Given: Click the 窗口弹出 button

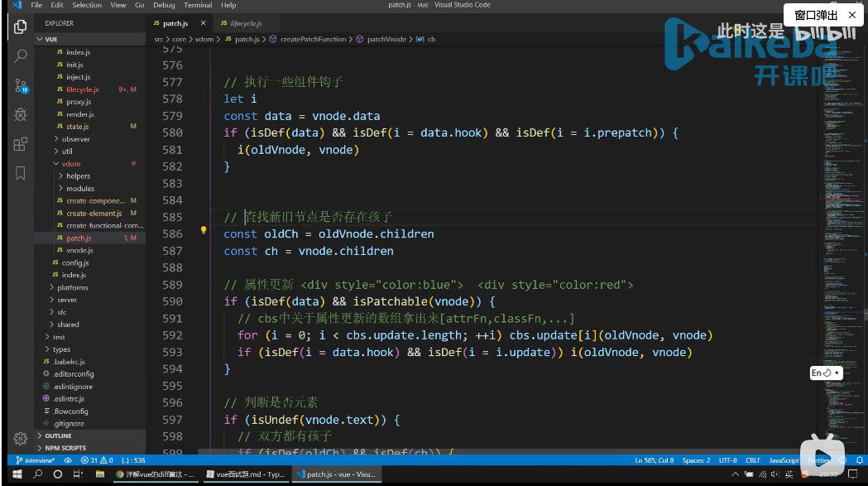Looking at the screenshot, I should point(816,15).
